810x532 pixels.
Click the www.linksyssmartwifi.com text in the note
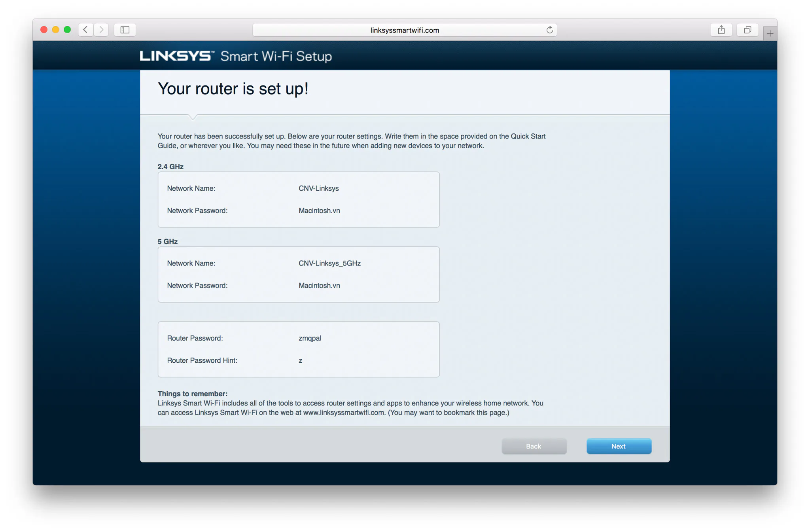(343, 413)
